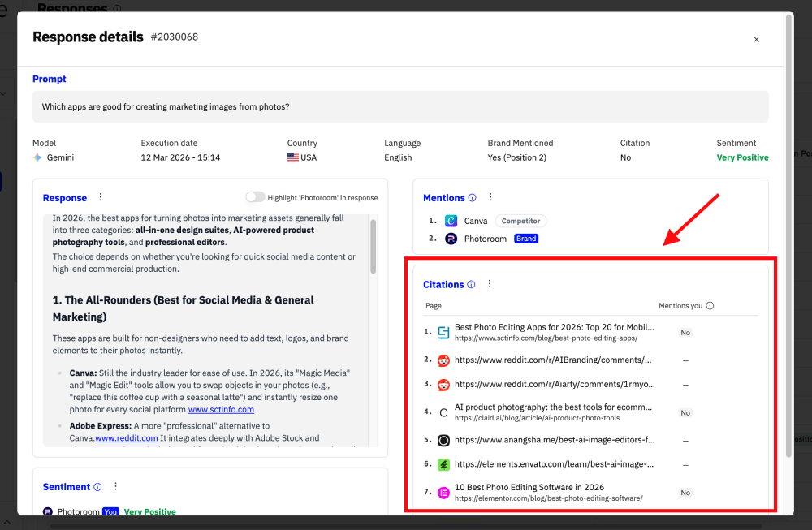Open Citations panel three-dot menu
This screenshot has width=812, height=530.
point(489,284)
